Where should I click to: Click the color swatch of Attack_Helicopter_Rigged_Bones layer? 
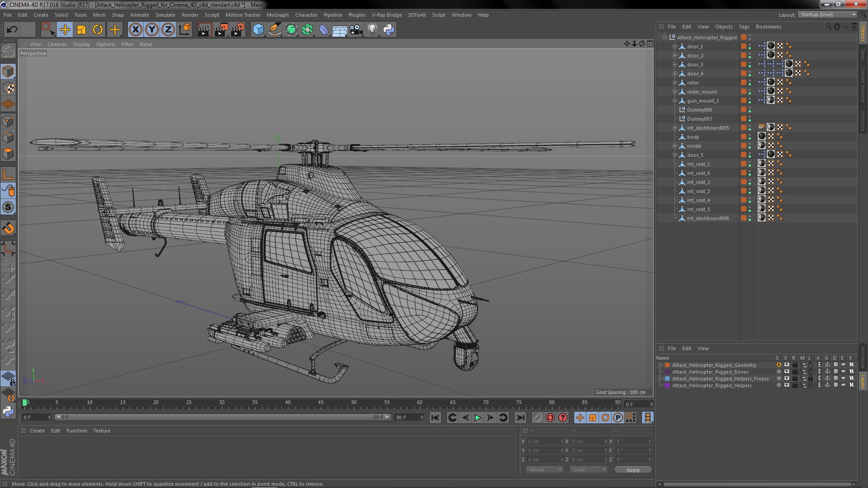(667, 372)
